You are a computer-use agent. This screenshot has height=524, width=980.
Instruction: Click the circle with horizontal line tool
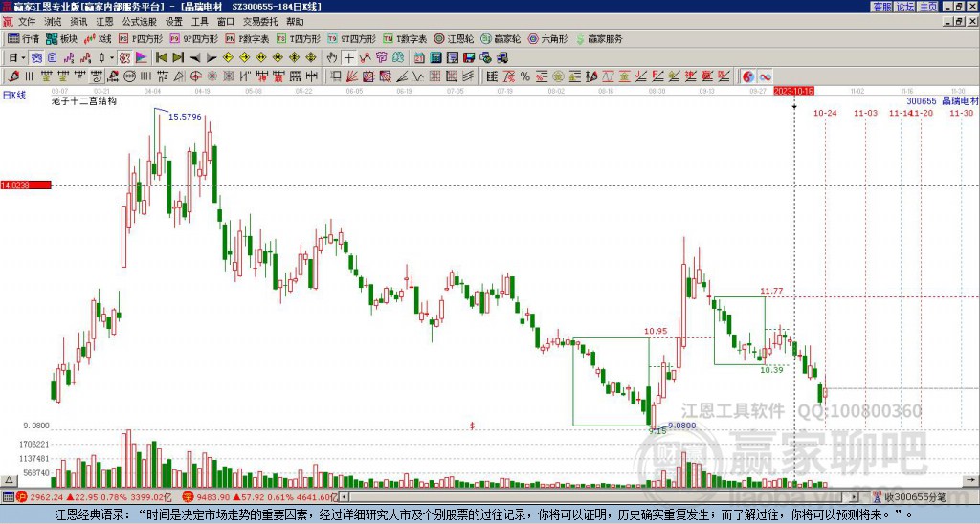pos(130,76)
